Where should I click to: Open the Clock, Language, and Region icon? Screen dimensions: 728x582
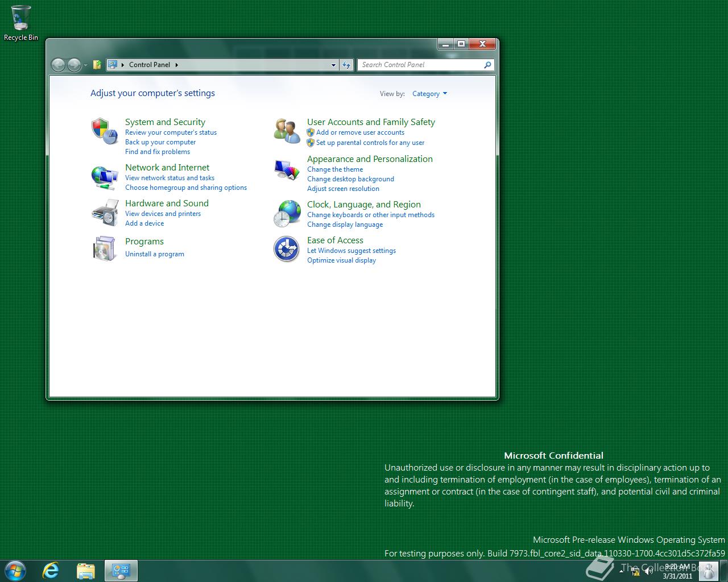tap(287, 213)
